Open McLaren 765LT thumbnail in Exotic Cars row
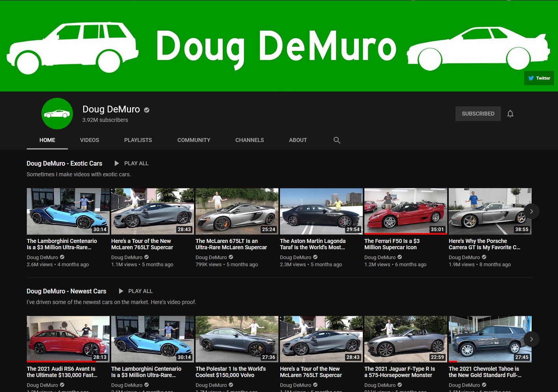This screenshot has height=392, width=558. [x=153, y=211]
